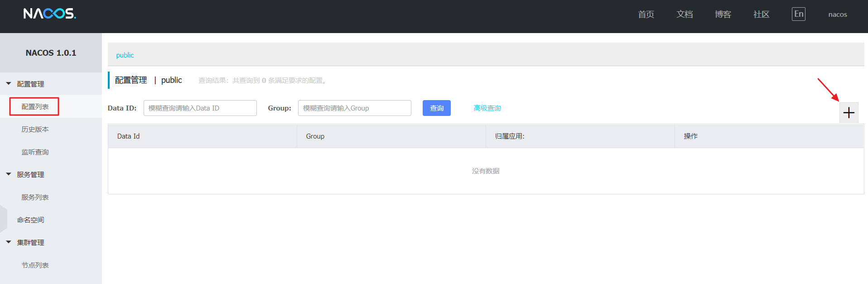Image resolution: width=868 pixels, height=284 pixels.
Task: Click the plus icon to add configuration
Action: [x=849, y=113]
